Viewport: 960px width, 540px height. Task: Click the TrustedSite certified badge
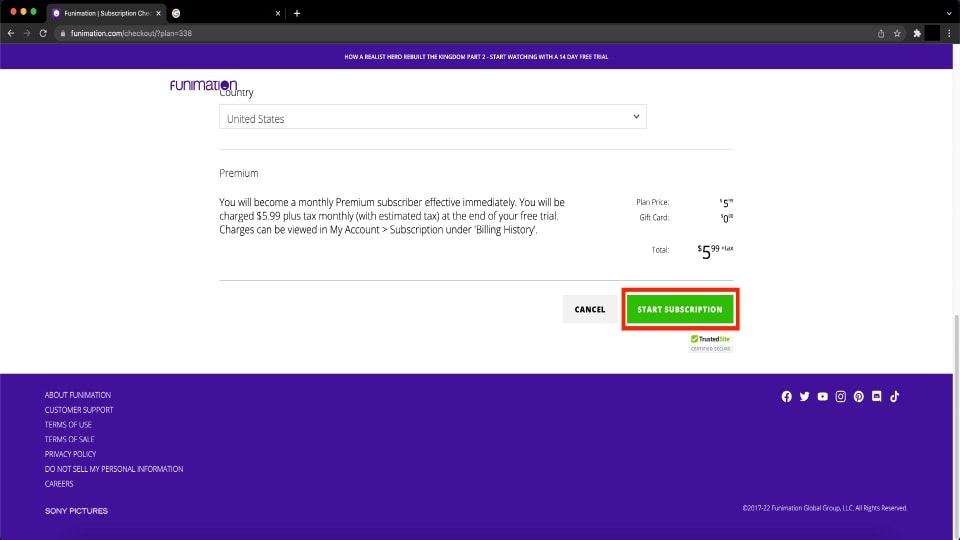pos(710,343)
